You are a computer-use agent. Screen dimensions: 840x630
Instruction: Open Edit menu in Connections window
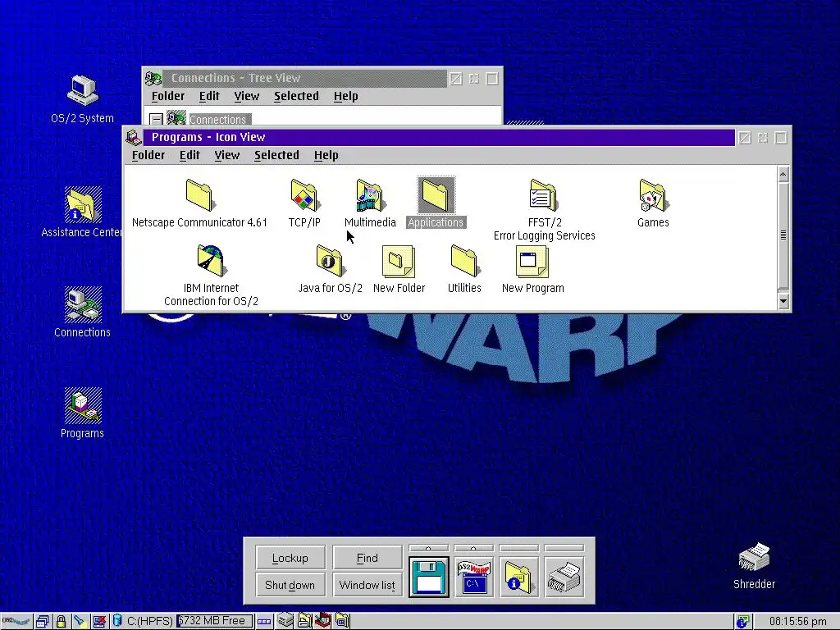pos(209,97)
